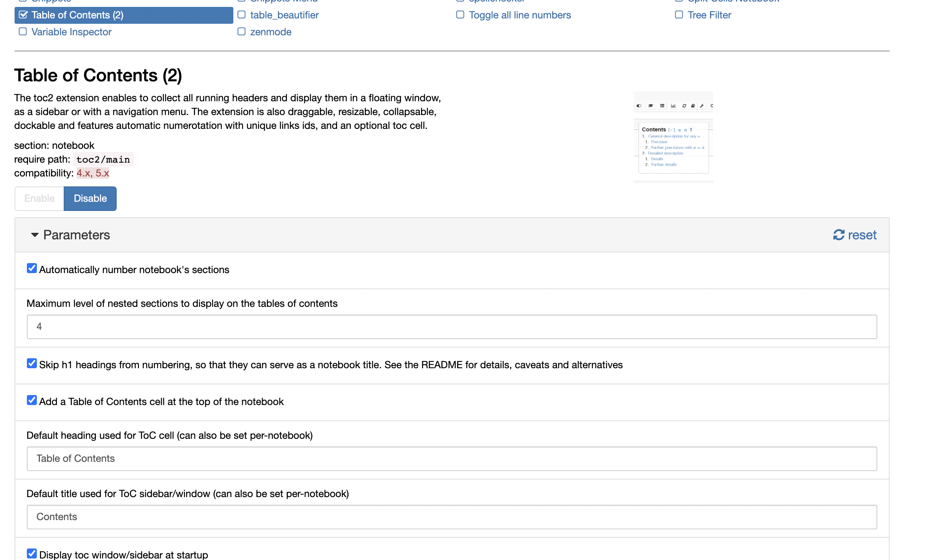Image resolution: width=928 pixels, height=560 pixels.
Task: Uncheck Add a Table of Contents cell
Action: point(32,400)
